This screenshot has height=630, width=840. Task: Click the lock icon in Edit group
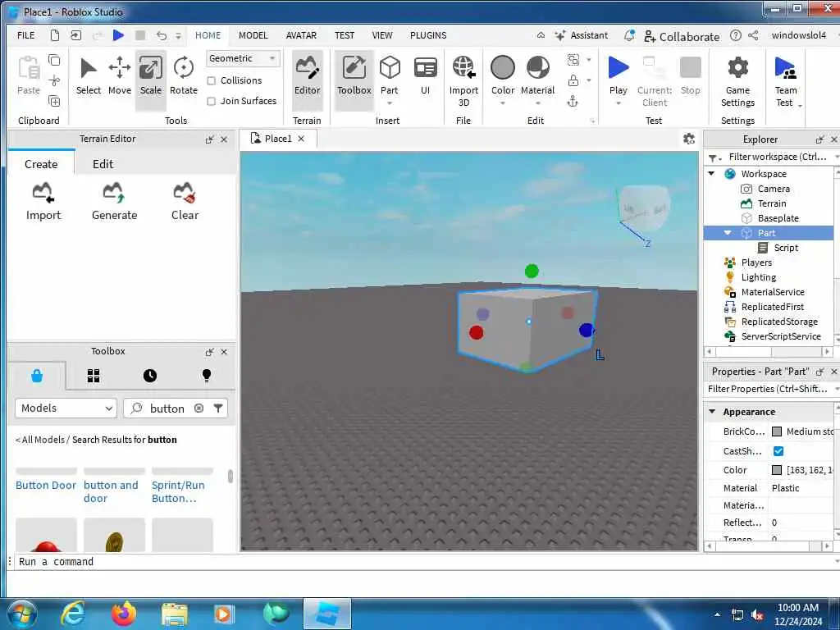tap(573, 80)
